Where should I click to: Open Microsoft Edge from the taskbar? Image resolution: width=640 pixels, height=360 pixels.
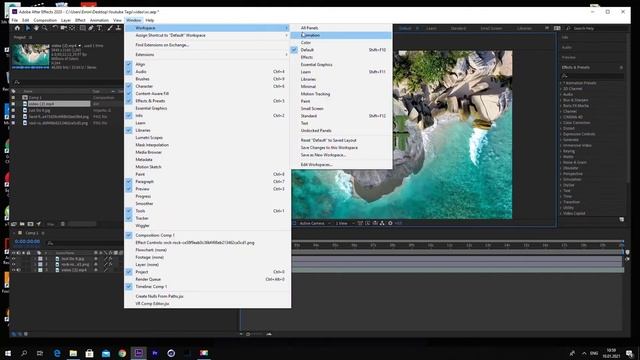(x=57, y=353)
